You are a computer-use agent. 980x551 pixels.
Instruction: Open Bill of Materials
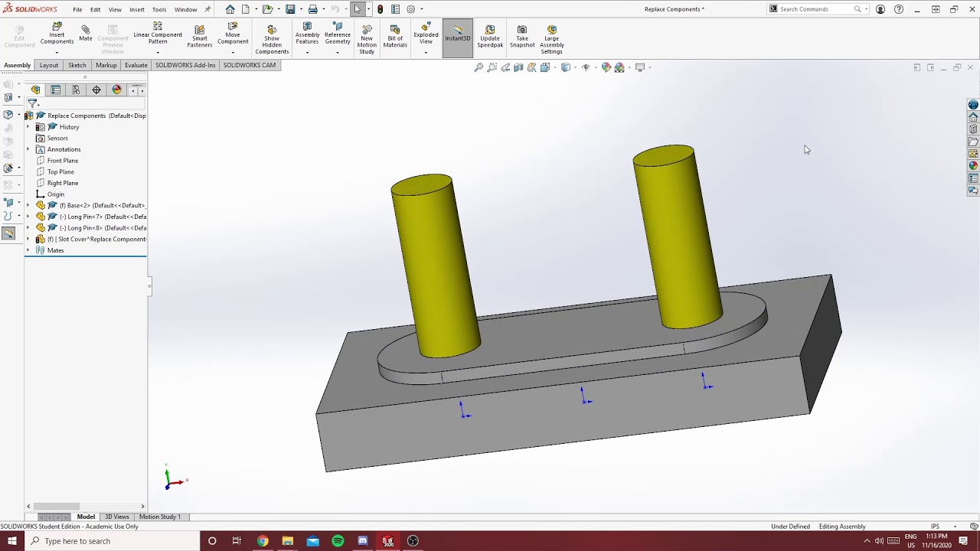click(x=395, y=37)
